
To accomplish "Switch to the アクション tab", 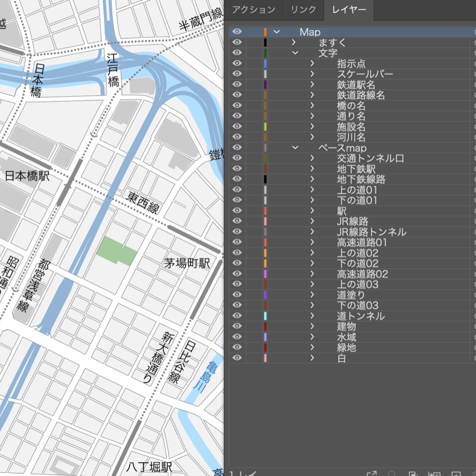I will (254, 10).
